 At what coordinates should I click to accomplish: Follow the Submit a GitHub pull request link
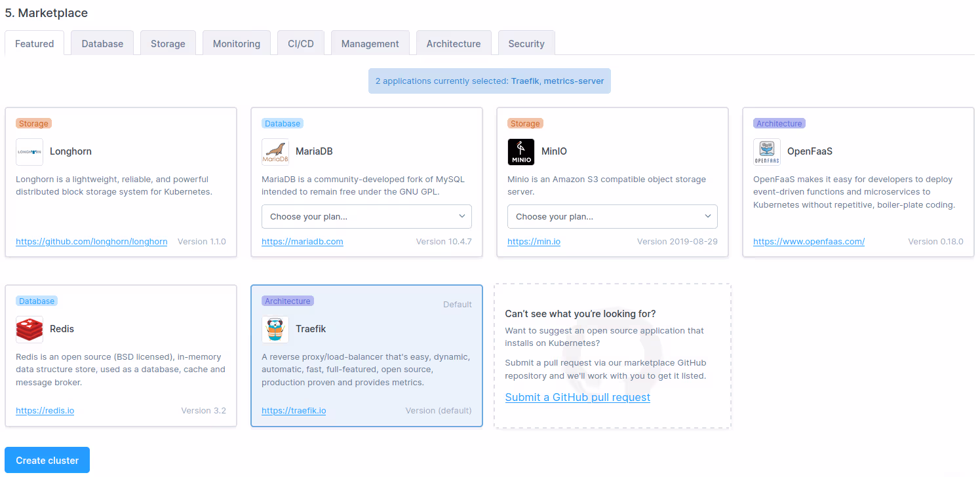click(x=578, y=398)
